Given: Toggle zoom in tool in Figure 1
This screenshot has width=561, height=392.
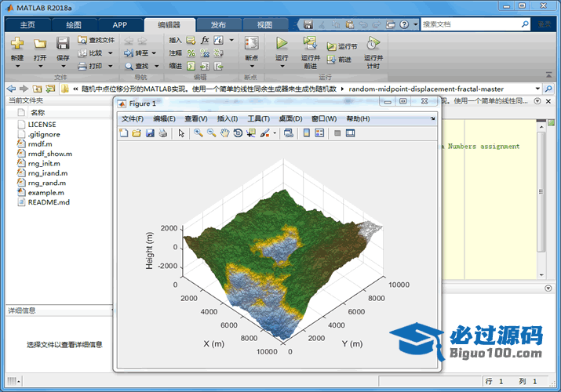Looking at the screenshot, I should click(199, 133).
